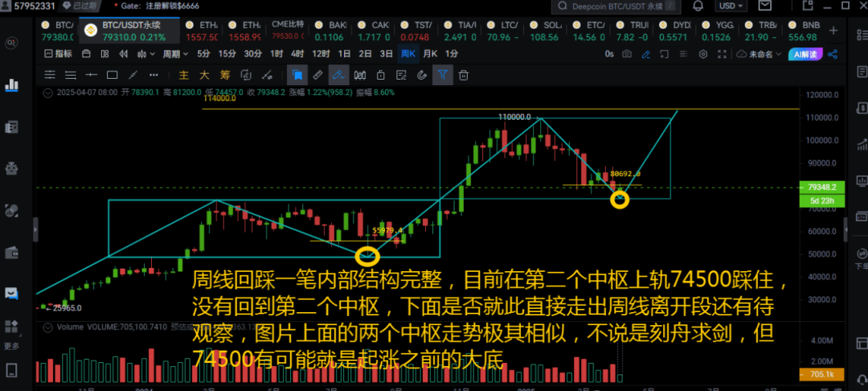Switch to the 5分 timeframe

coord(203,54)
